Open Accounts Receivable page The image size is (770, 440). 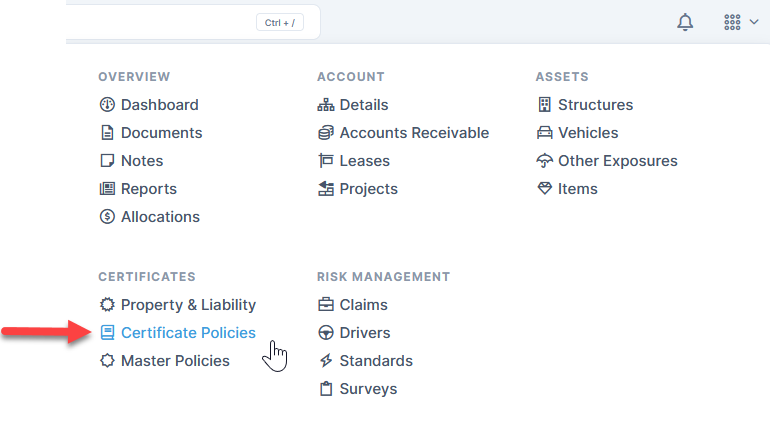(414, 133)
